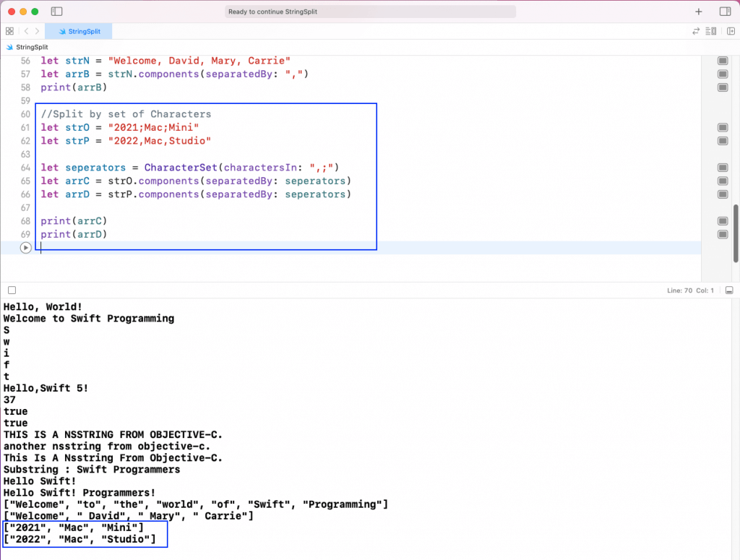Image resolution: width=740 pixels, height=560 pixels.
Task: Toggle the debug area checkbox at bottom left
Action: pyautogui.click(x=12, y=290)
